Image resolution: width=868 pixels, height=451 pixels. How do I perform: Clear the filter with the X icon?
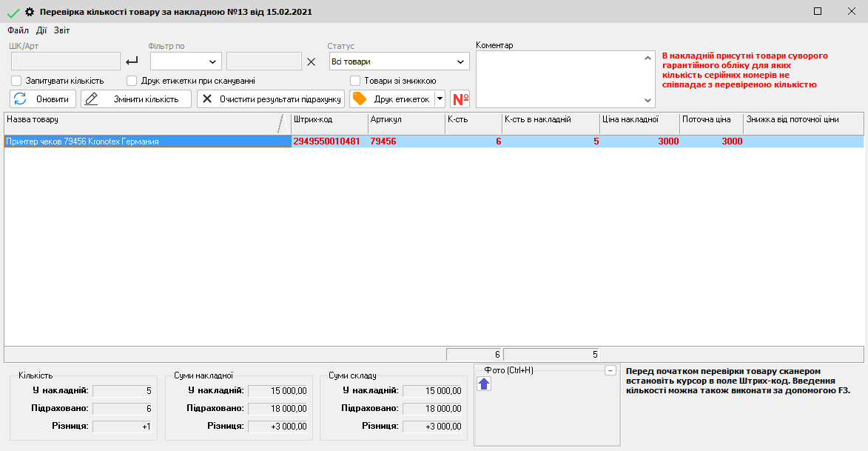pyautogui.click(x=311, y=62)
